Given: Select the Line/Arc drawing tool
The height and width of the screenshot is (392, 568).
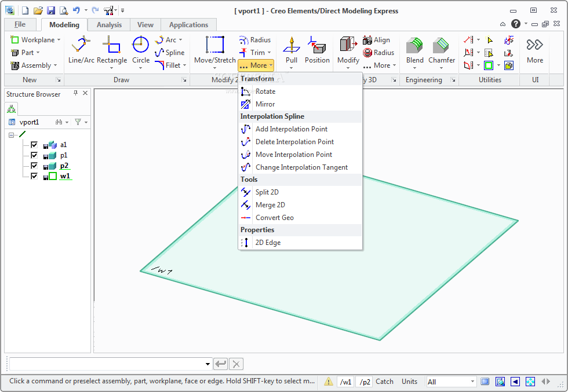Looking at the screenshot, I should pyautogui.click(x=81, y=50).
